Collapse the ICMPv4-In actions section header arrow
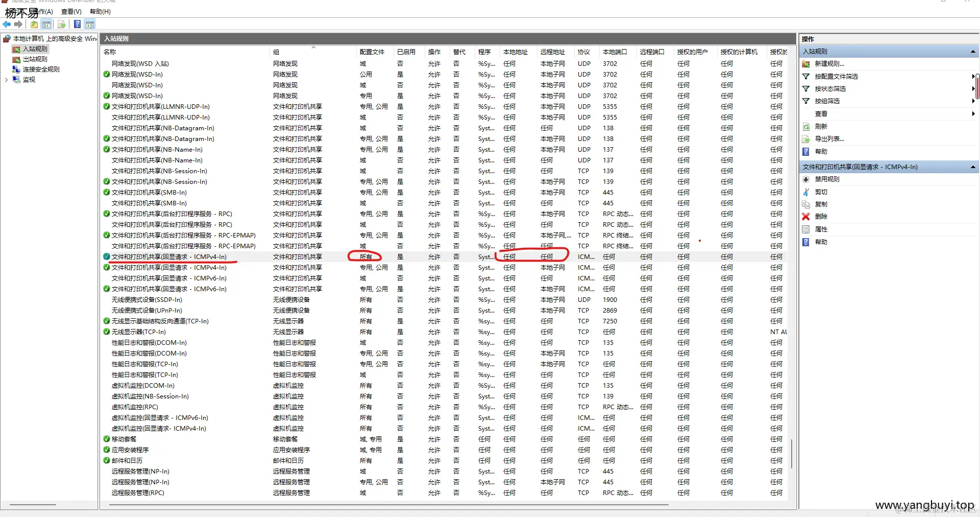The image size is (980, 517). point(973,167)
